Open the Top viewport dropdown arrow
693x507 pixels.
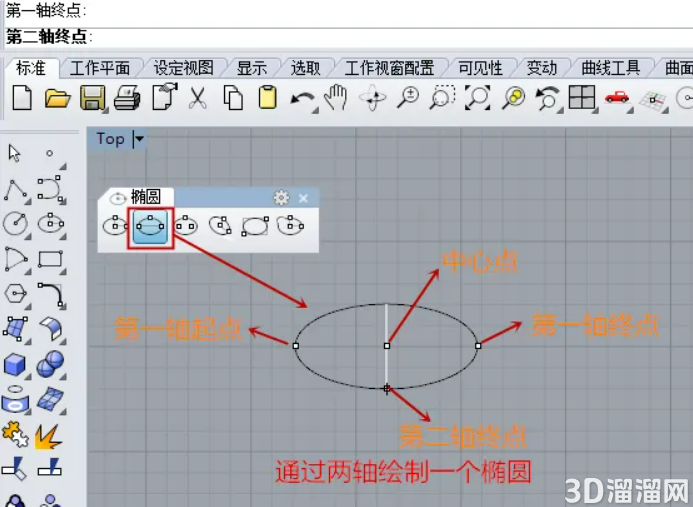(x=139, y=139)
